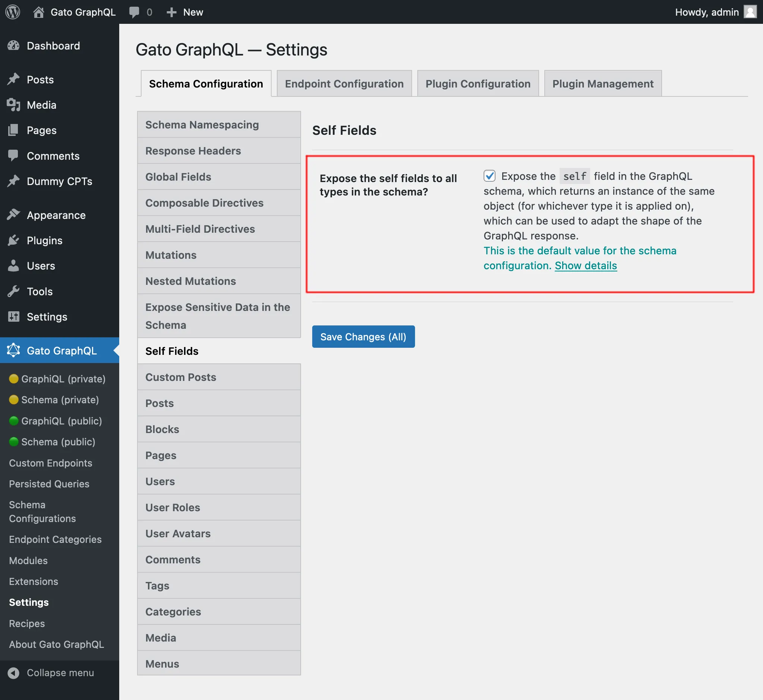The image size is (763, 700).
Task: Open Custom Endpoints submenu link
Action: pos(50,463)
